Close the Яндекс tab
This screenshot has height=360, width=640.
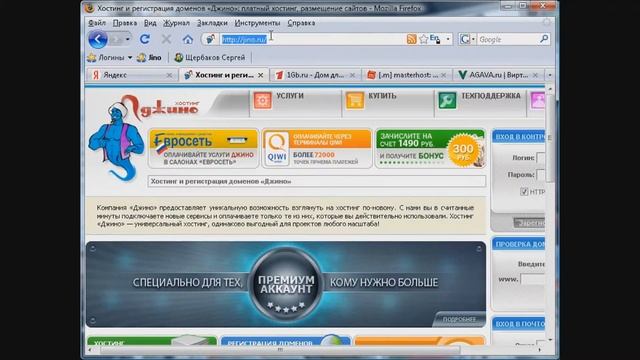coord(169,76)
